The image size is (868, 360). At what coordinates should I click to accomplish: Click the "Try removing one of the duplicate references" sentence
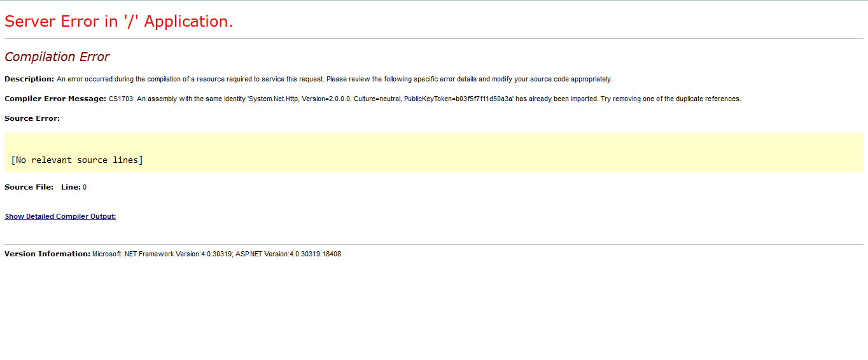pos(671,99)
